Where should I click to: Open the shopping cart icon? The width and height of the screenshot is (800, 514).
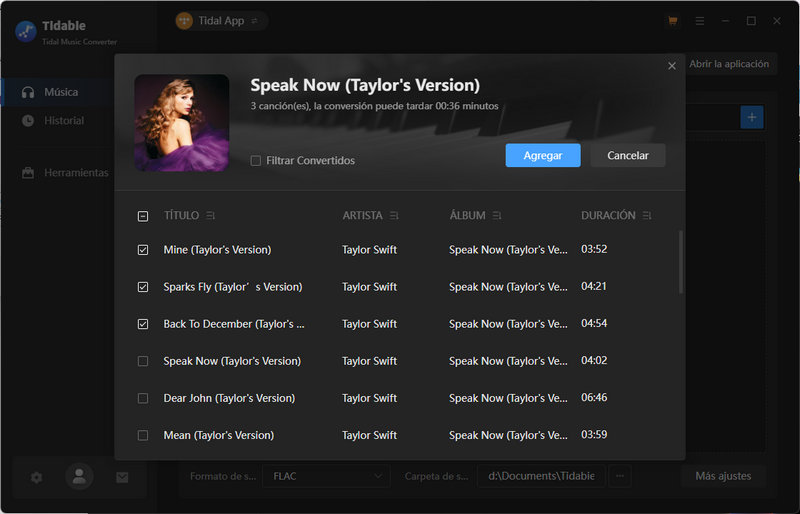[672, 21]
